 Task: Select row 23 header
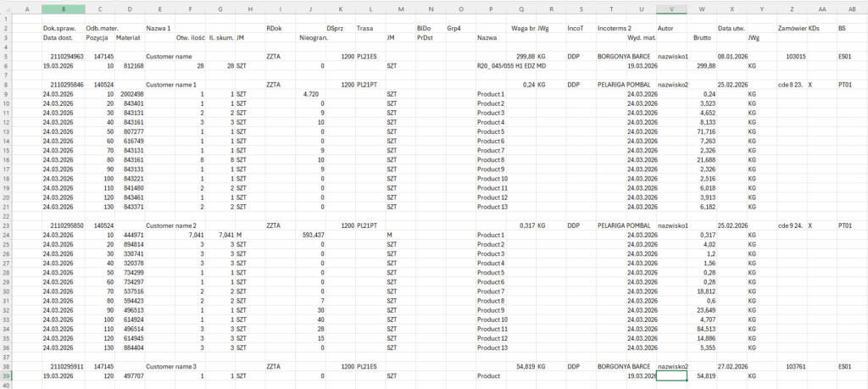pyautogui.click(x=6, y=225)
